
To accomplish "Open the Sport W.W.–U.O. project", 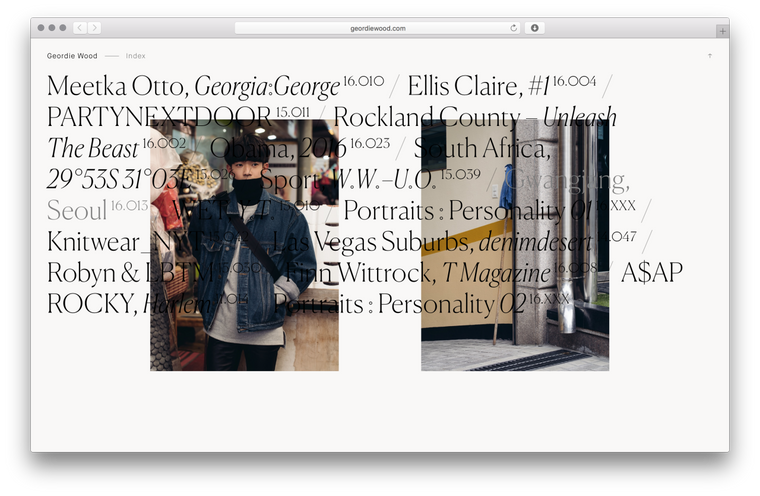I will [x=370, y=179].
